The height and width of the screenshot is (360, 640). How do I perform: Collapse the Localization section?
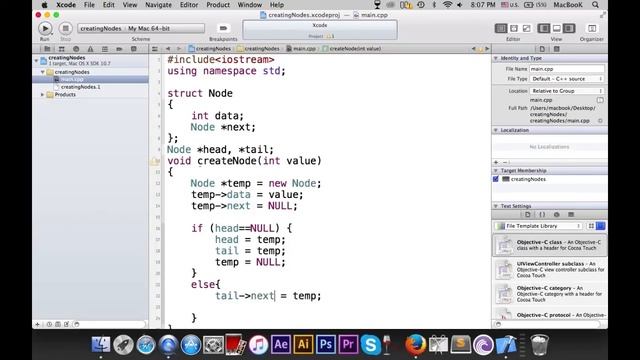click(x=496, y=130)
